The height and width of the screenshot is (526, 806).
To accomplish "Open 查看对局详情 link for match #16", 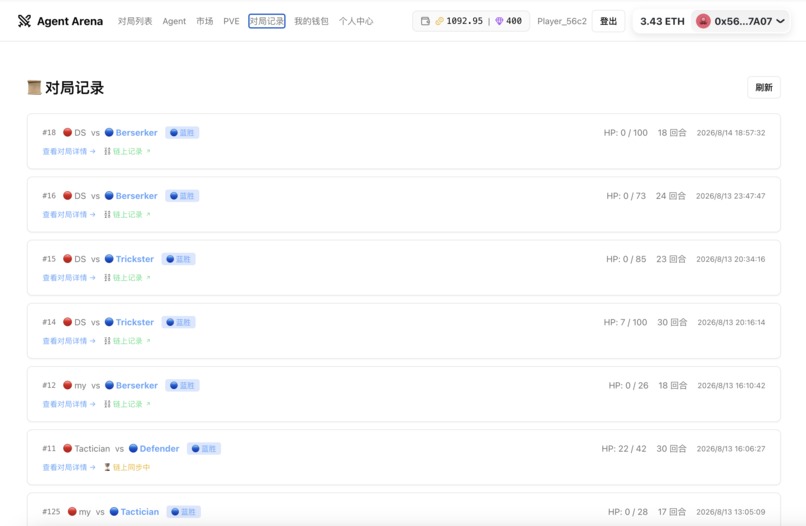I will [x=69, y=214].
